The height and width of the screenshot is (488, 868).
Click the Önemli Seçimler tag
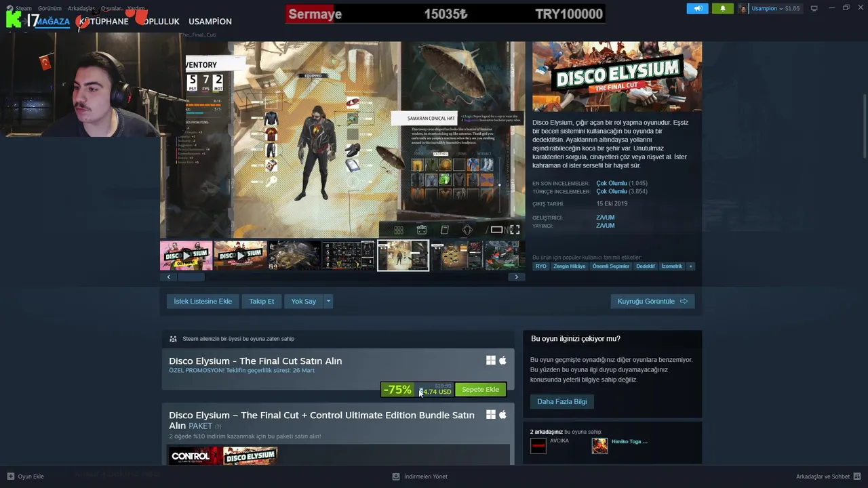[611, 266]
